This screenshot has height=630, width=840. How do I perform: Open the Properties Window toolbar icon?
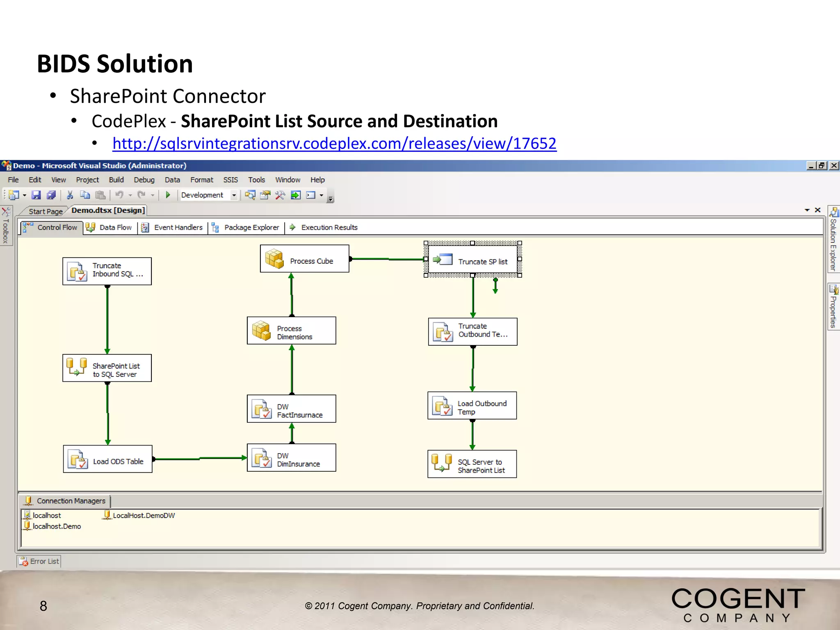tap(265, 195)
